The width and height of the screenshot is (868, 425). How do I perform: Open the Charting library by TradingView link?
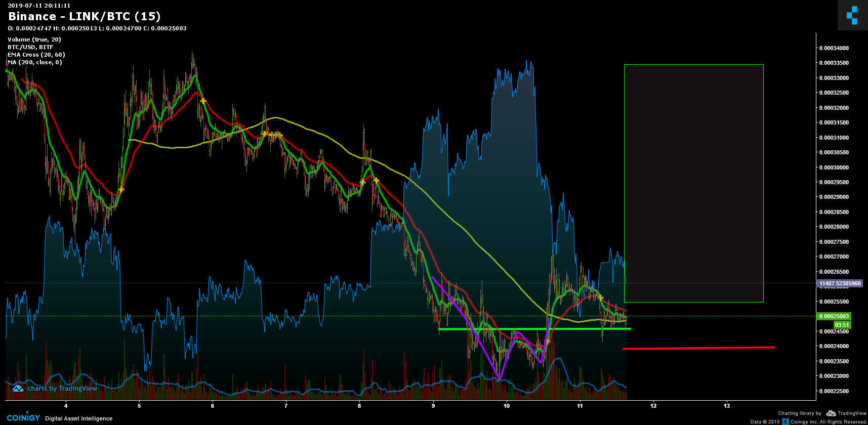click(x=822, y=413)
